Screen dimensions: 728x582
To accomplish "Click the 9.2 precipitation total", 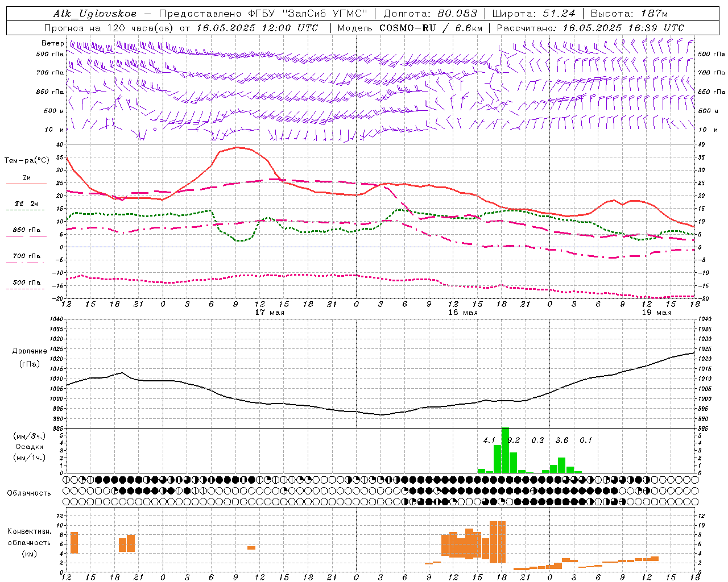I will [514, 440].
